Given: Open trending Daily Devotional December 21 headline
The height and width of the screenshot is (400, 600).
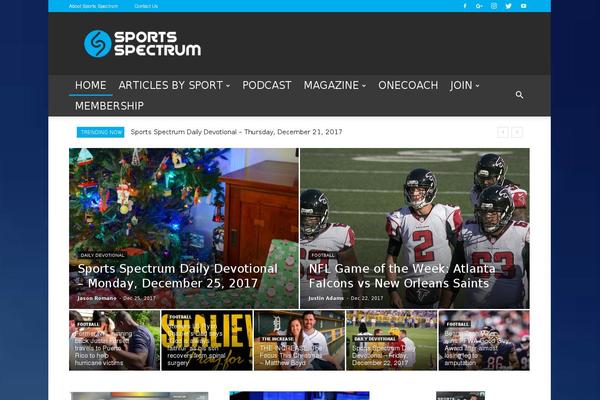Looking at the screenshot, I should pyautogui.click(x=236, y=132).
